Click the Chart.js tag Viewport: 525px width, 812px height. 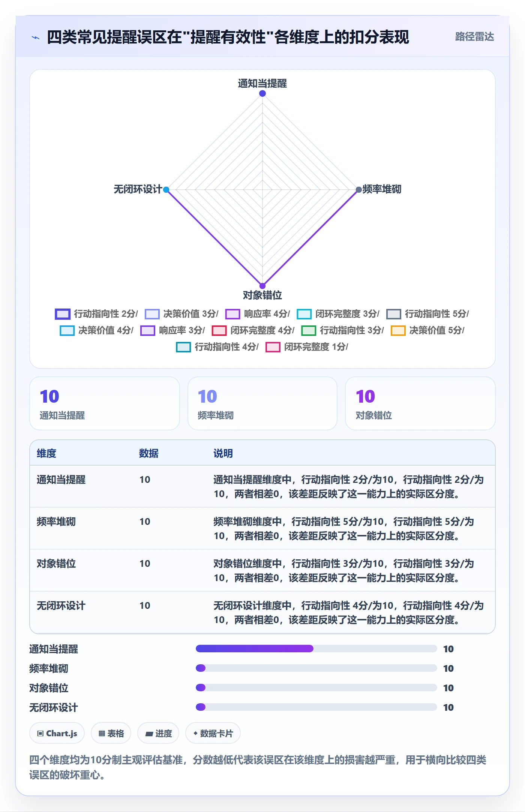(x=57, y=733)
